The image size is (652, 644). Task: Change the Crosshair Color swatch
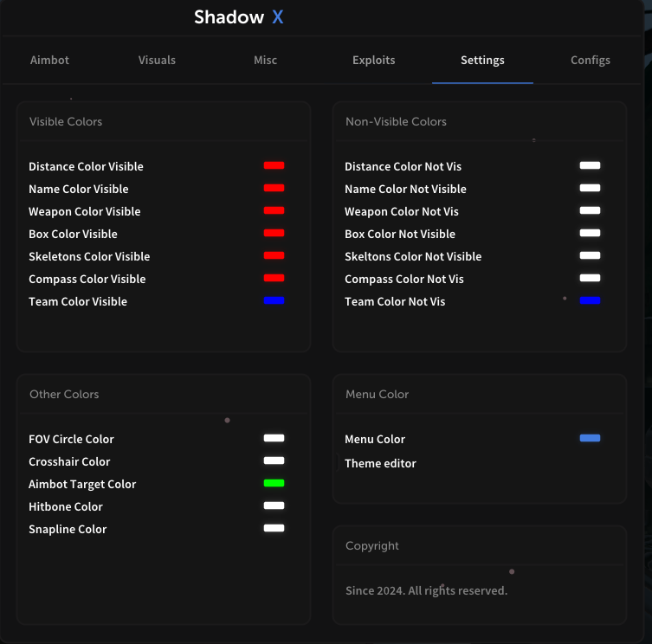(274, 460)
